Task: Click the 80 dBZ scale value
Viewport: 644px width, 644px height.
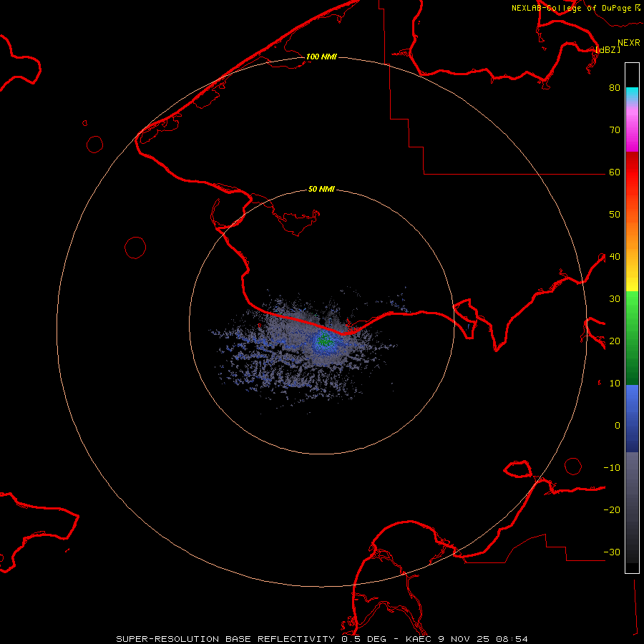Action: click(x=615, y=87)
